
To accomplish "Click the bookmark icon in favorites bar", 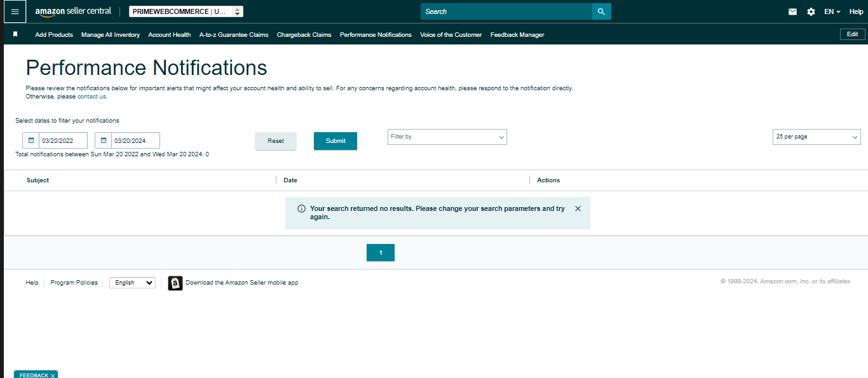I will [x=15, y=34].
